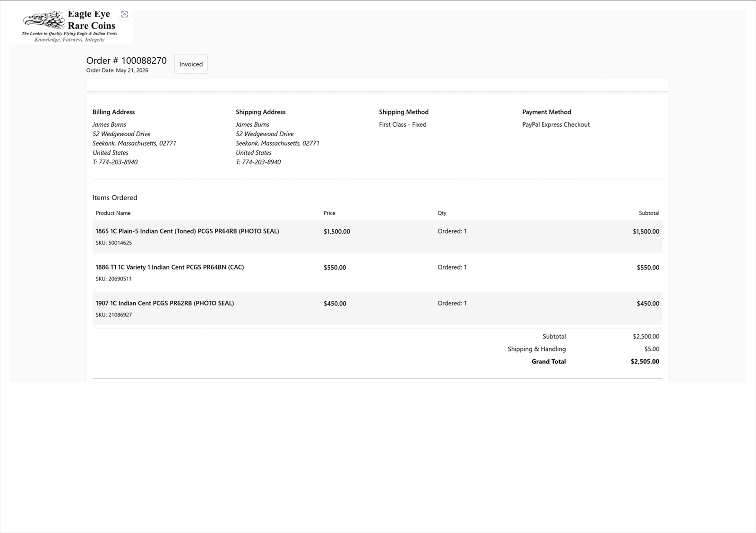Click the Grand Total amount $2,505.00
The width and height of the screenshot is (756, 533).
(x=644, y=361)
